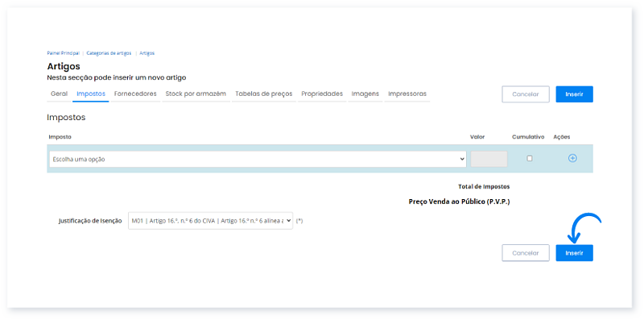Image resolution: width=644 pixels, height=320 pixels.
Task: Go to the Stock por armazém tab
Action: click(x=196, y=94)
